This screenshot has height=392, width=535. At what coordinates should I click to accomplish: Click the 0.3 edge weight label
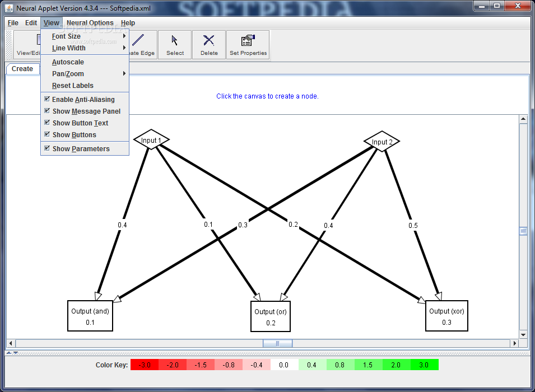243,225
